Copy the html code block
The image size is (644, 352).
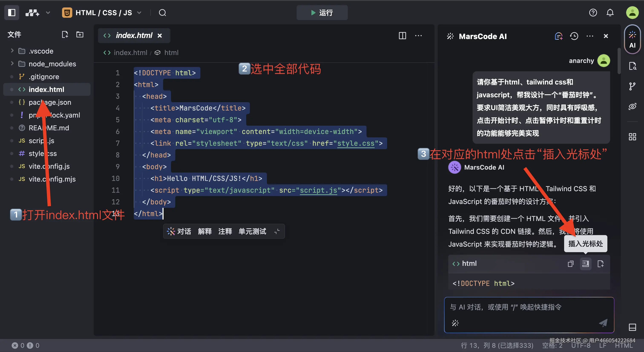(x=571, y=264)
